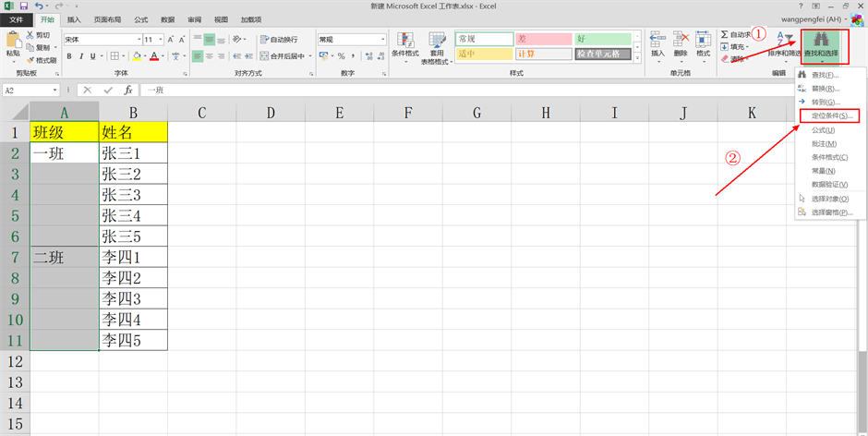Open the yellow fill color button

tap(137, 56)
